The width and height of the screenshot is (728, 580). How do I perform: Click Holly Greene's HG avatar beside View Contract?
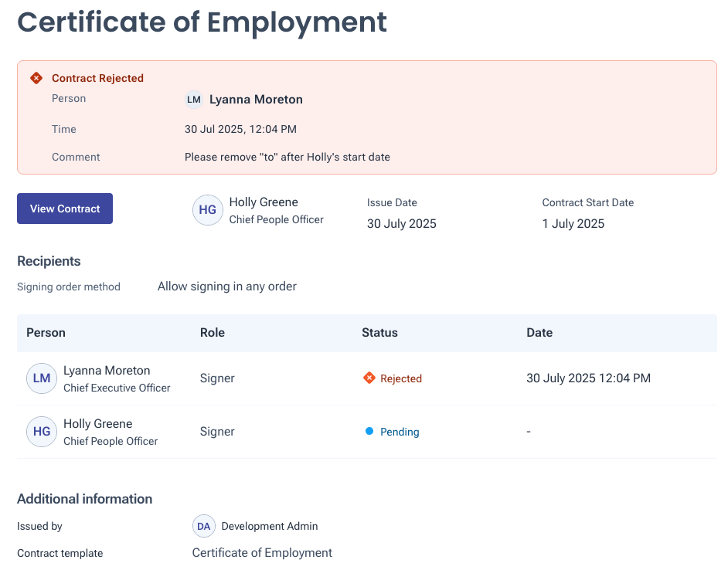(x=207, y=210)
